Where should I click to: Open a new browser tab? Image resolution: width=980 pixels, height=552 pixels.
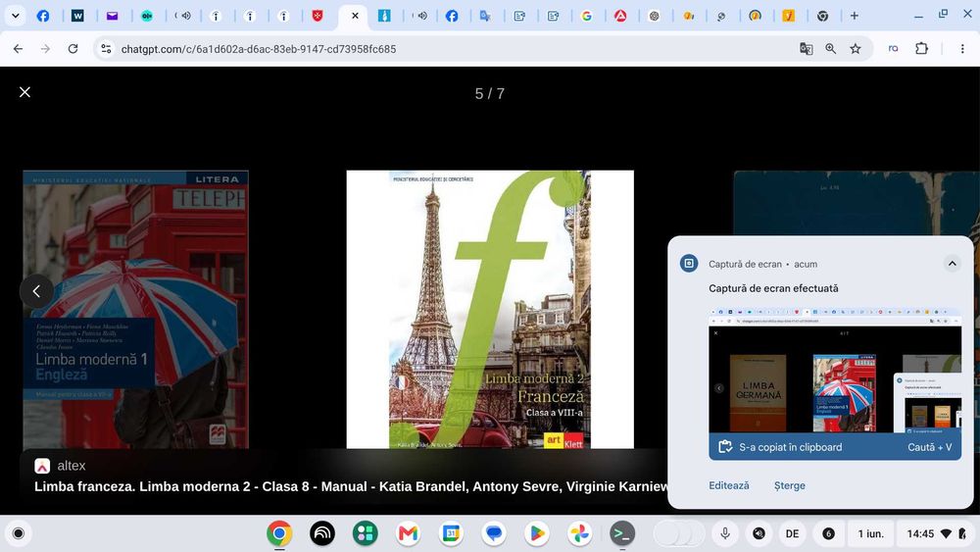(x=855, y=16)
